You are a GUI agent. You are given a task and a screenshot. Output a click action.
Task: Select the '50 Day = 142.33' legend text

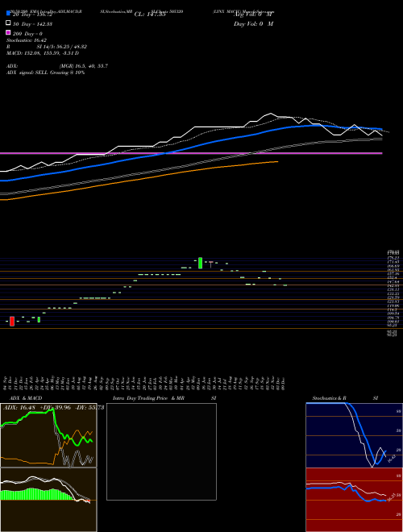(32, 24)
